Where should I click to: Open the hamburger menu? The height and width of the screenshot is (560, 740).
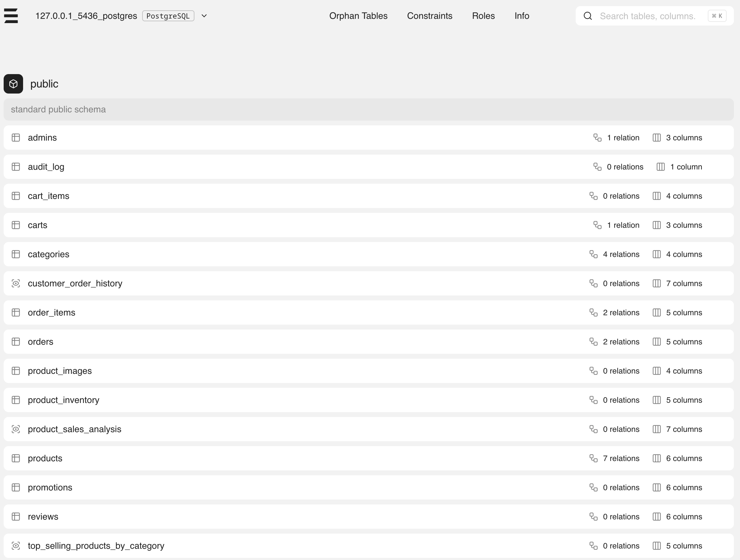[11, 16]
